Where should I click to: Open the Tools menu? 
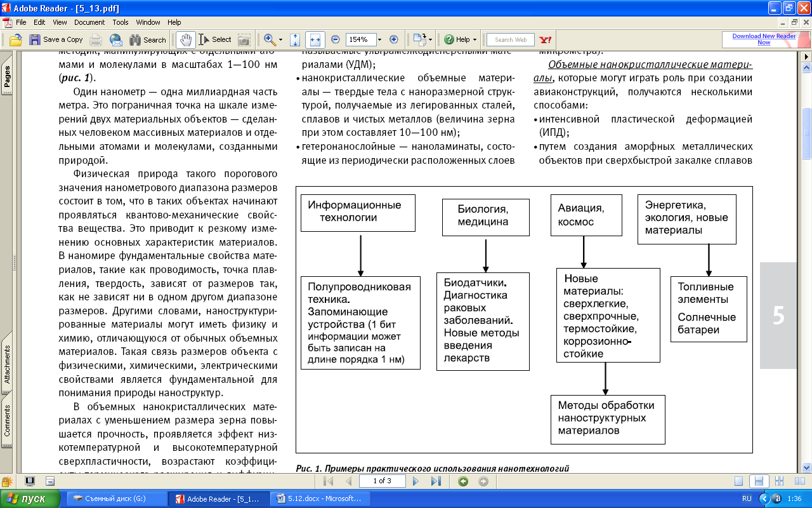121,22
